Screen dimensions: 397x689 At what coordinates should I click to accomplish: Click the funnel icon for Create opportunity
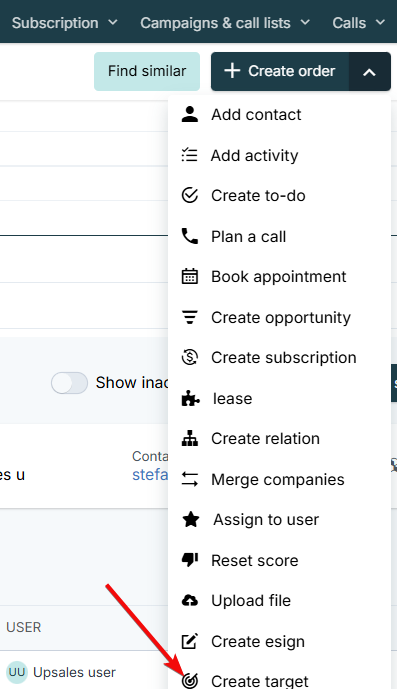coord(190,317)
